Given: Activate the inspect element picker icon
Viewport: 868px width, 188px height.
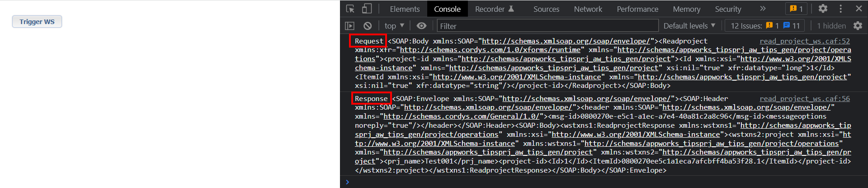Looking at the screenshot, I should point(350,9).
